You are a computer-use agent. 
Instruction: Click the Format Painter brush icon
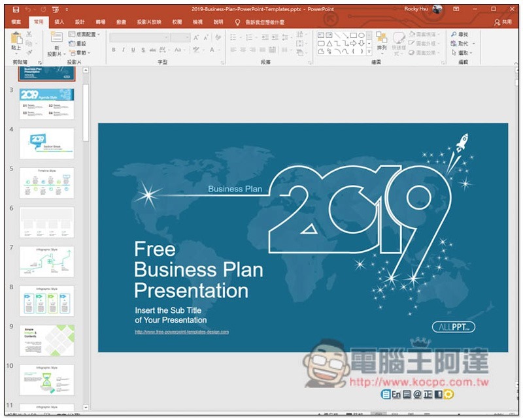pyautogui.click(x=29, y=53)
